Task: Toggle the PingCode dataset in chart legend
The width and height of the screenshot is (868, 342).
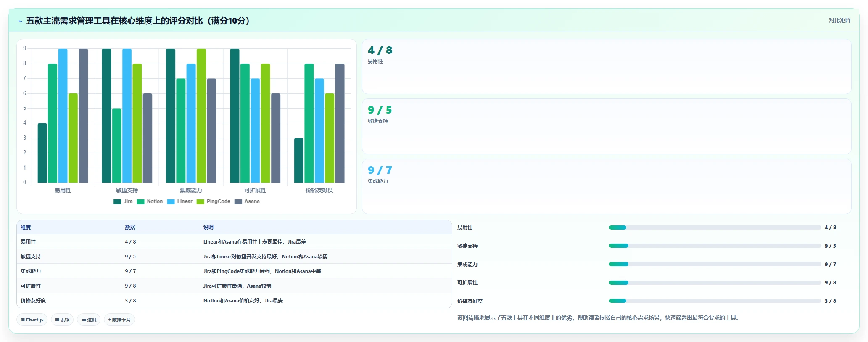Action: 213,201
